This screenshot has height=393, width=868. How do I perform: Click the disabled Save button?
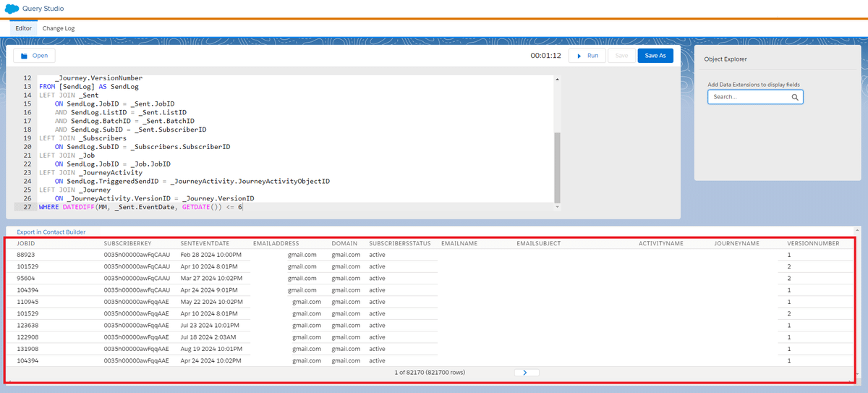pyautogui.click(x=621, y=55)
